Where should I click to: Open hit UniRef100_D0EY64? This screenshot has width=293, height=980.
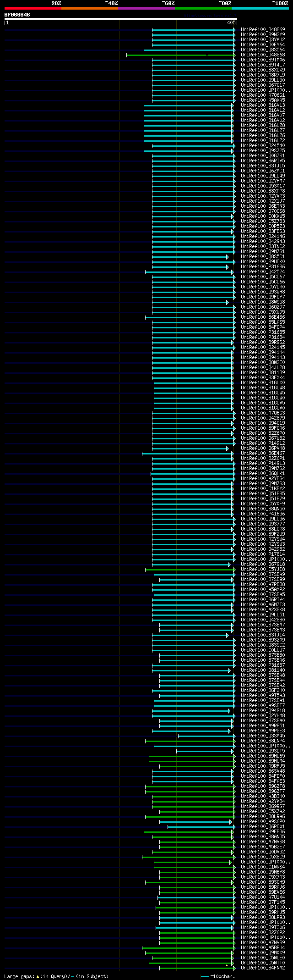(263, 45)
